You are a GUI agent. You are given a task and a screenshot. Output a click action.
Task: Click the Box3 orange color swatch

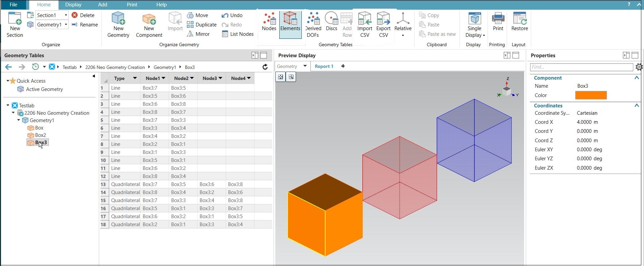pos(591,95)
